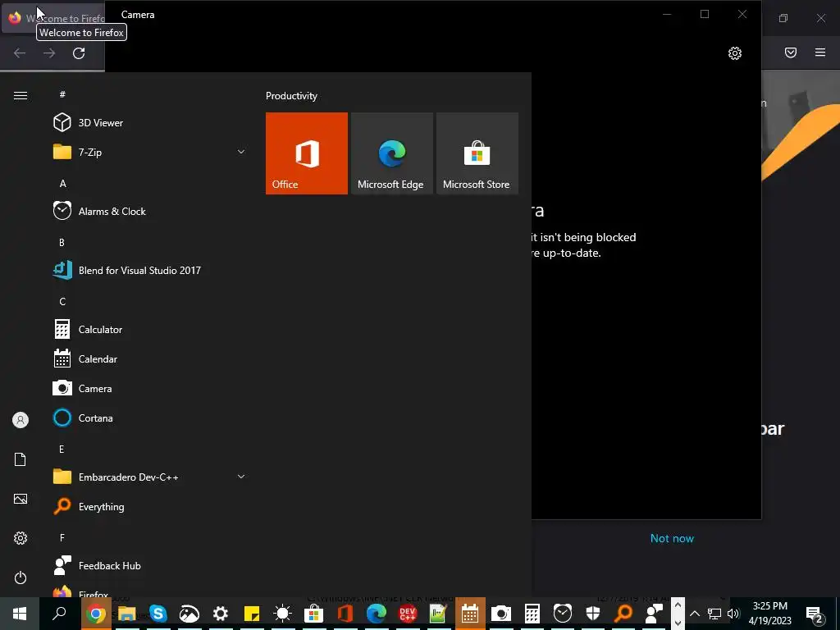The height and width of the screenshot is (630, 840).
Task: Open Skype from the taskbar
Action: [158, 614]
